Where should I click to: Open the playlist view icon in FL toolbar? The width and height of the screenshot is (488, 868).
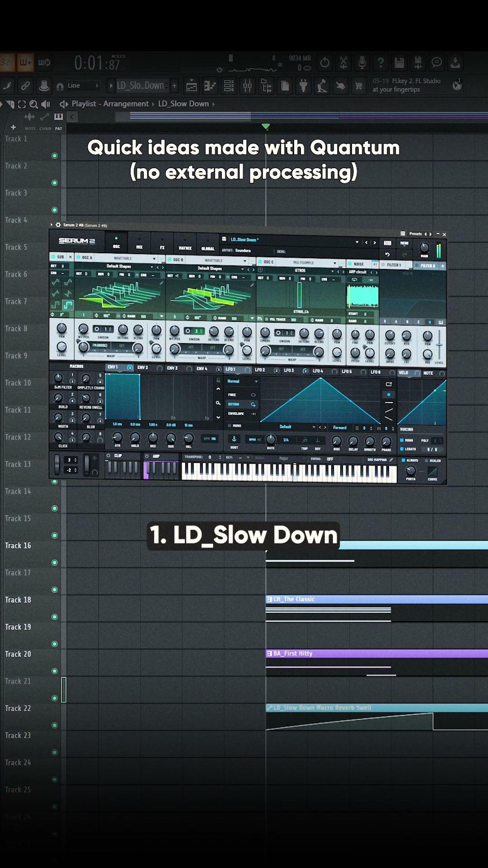(192, 85)
